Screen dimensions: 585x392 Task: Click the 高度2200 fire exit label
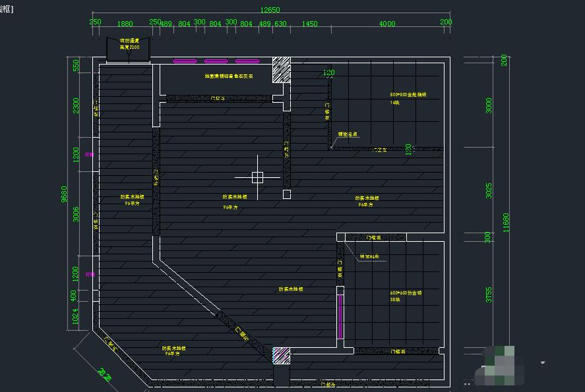[129, 47]
